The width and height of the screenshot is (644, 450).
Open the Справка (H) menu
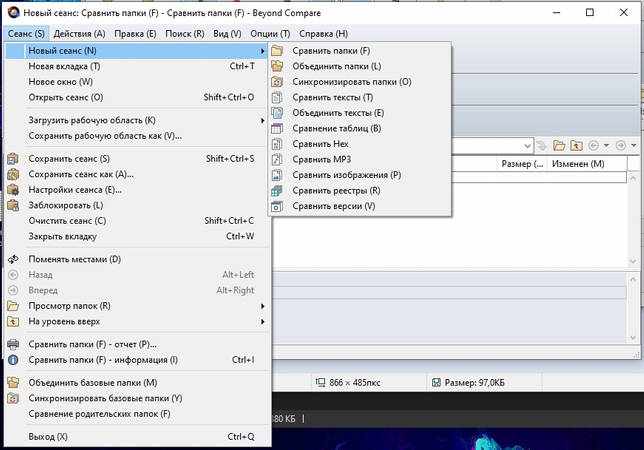[x=324, y=34]
